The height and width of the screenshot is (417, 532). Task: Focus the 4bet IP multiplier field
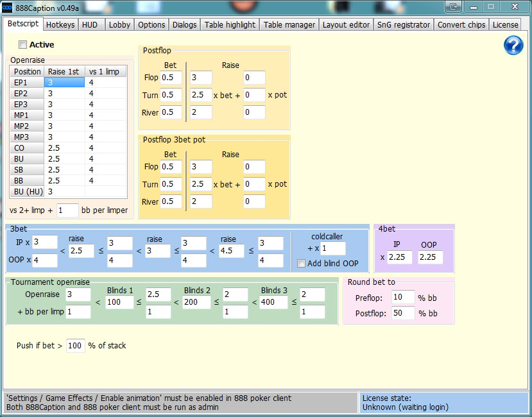[399, 257]
